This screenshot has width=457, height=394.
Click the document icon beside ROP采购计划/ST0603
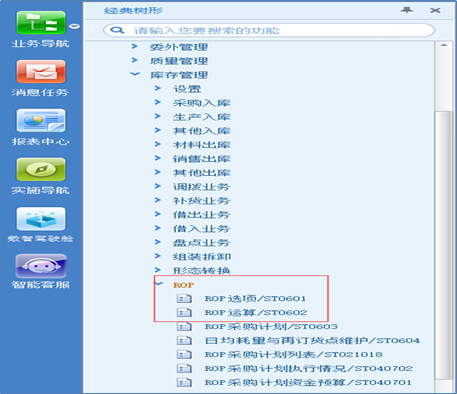point(184,326)
